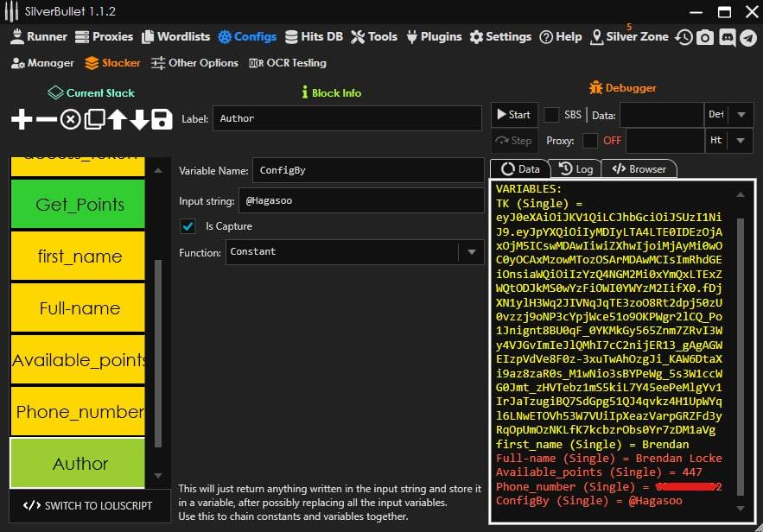Uncheck the Is Capture checkbox

point(188,226)
